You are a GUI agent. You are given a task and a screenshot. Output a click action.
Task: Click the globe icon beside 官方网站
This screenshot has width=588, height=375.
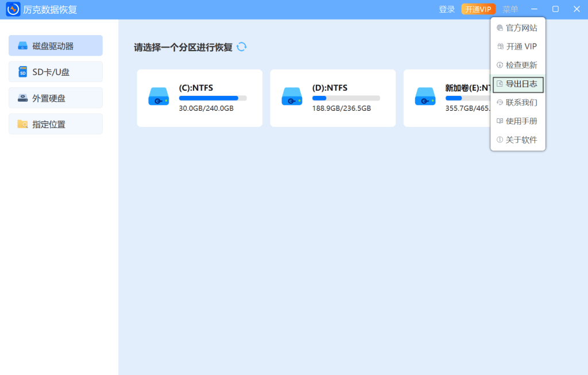click(500, 28)
